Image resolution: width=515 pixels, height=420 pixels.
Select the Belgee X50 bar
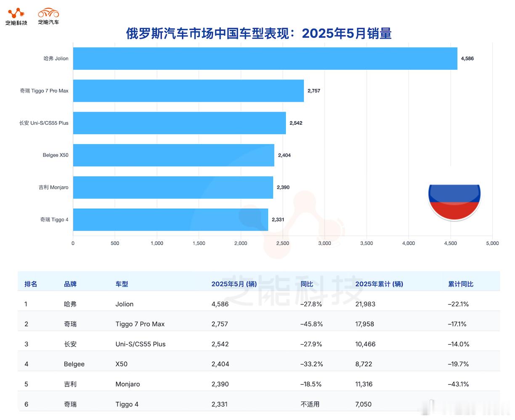tap(174, 155)
